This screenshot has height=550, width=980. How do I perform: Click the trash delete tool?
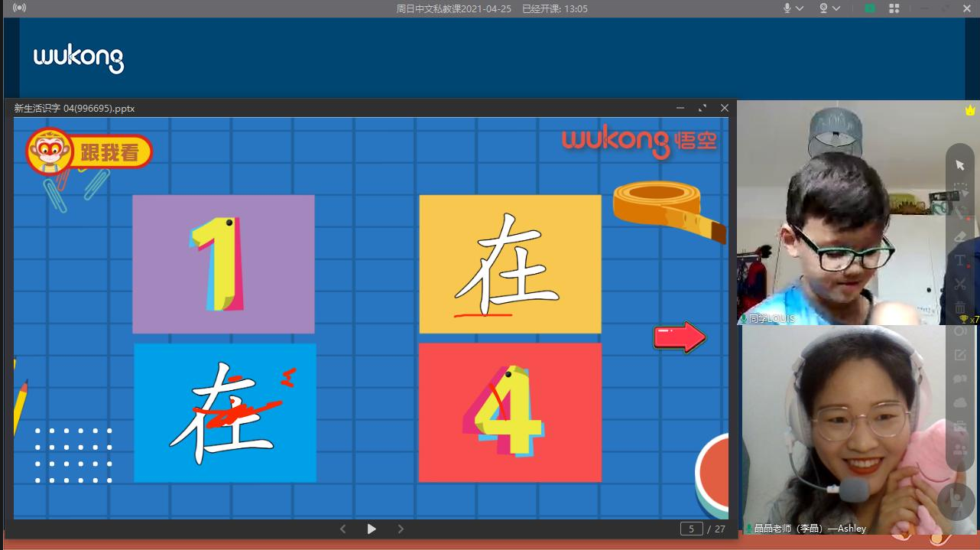point(960,308)
